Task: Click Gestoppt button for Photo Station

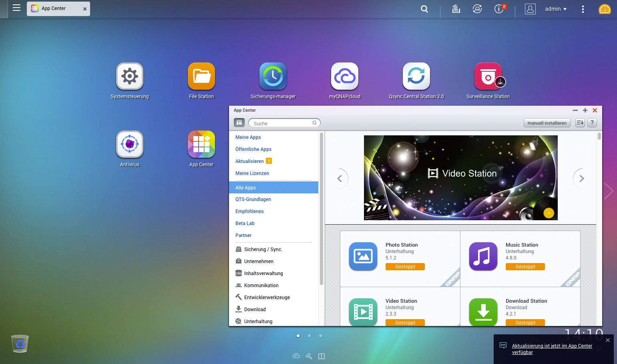Action: (405, 267)
